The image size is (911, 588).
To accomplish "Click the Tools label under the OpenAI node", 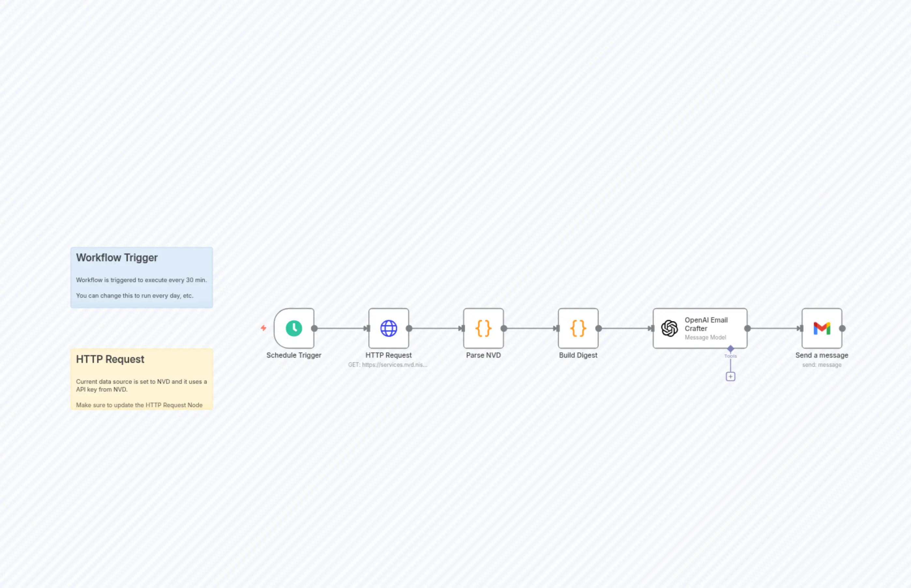I will (730, 355).
